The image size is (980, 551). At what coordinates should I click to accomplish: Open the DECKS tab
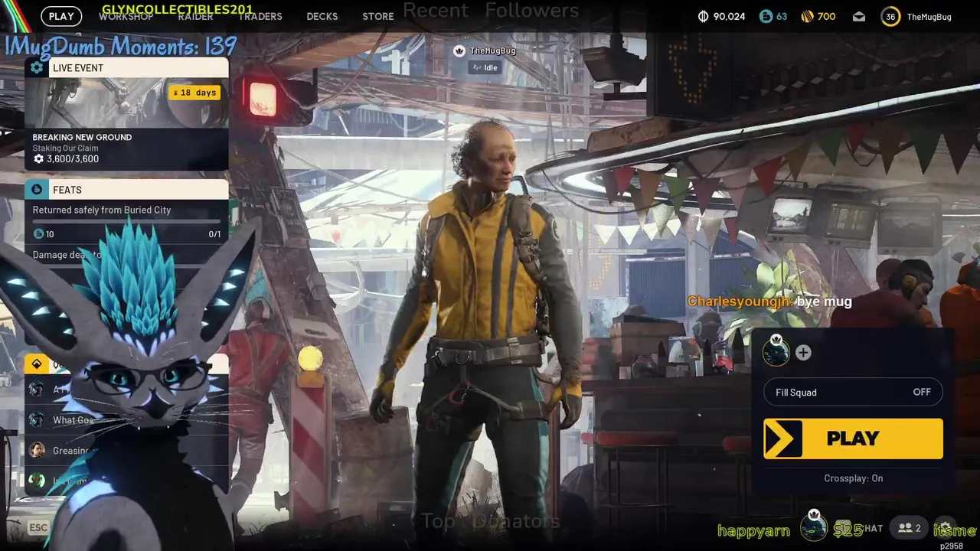click(322, 16)
